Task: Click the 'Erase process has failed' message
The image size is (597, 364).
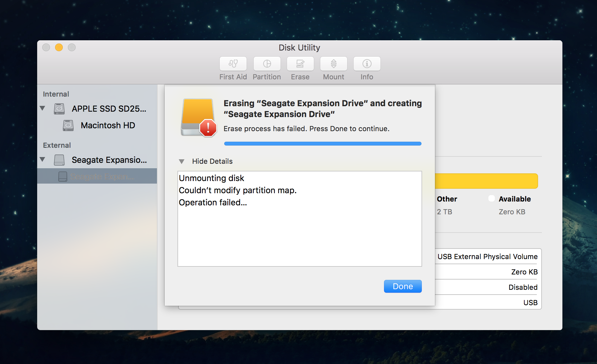Action: coord(307,129)
